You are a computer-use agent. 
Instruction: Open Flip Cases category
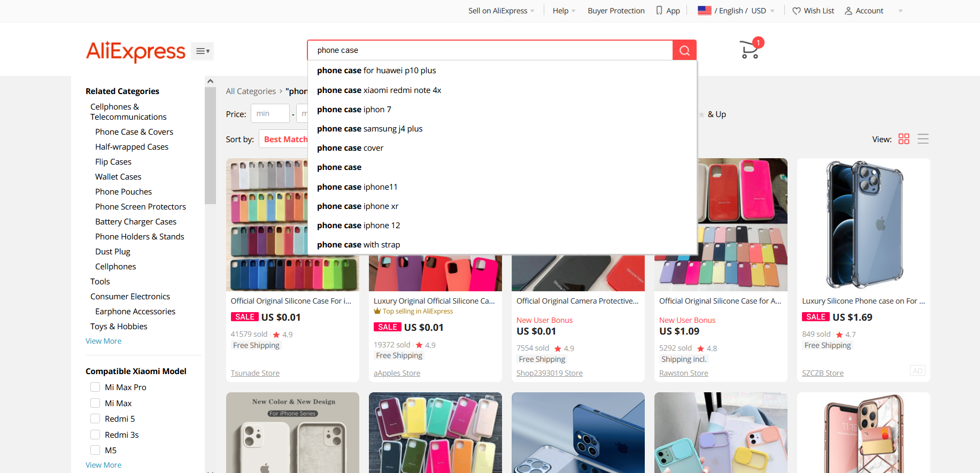coord(113,162)
